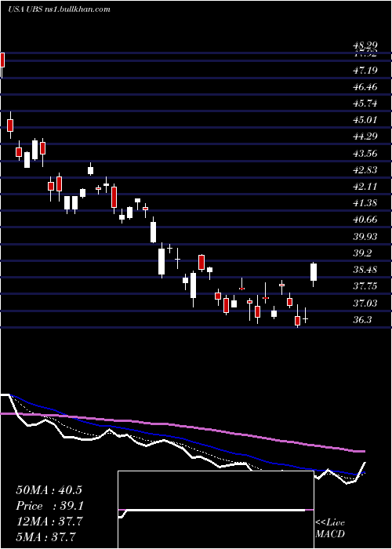Click the MACD inset panel
Screen dimensions: 392x549
click(x=216, y=510)
